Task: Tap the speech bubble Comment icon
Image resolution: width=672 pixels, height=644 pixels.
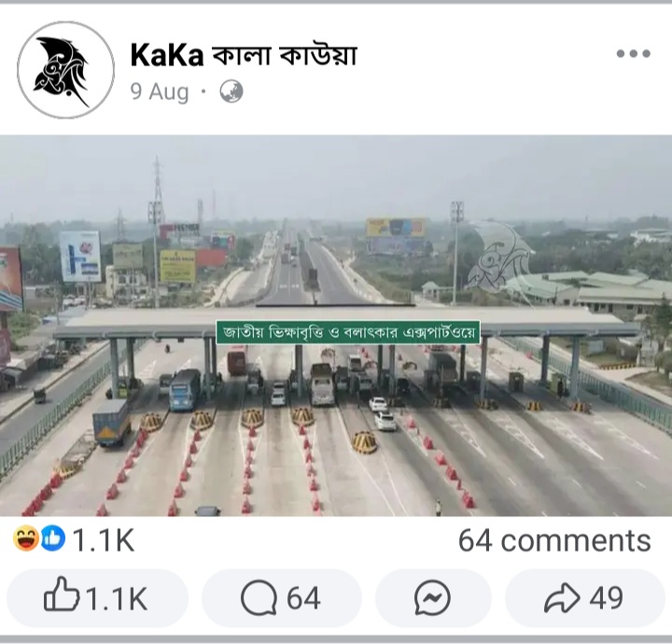Action: click(259, 598)
